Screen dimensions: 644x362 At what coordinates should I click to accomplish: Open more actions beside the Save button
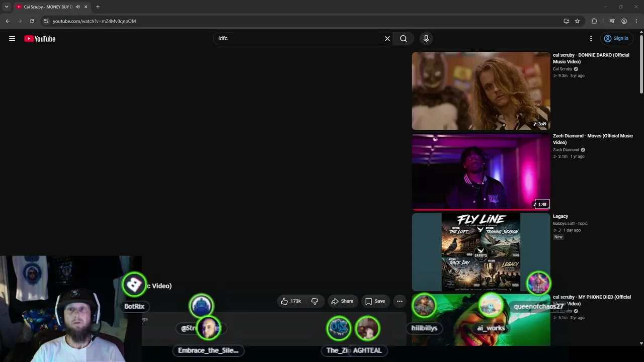coord(399,301)
